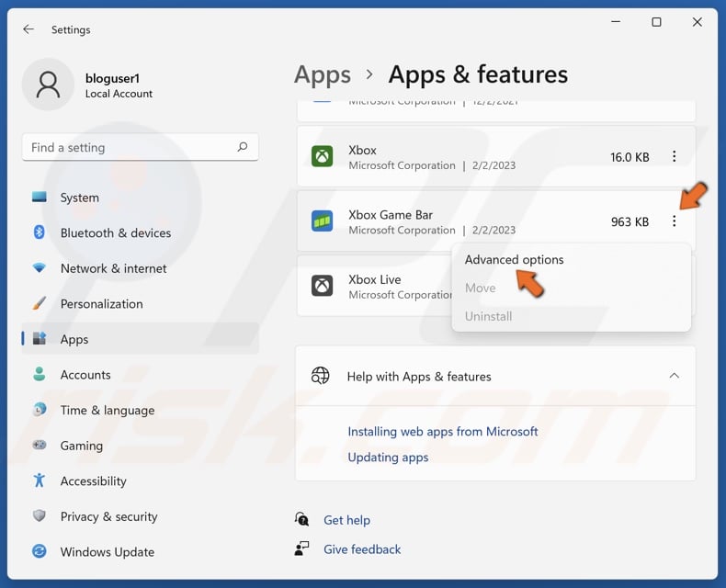Collapse the Help with Apps & features section
Image resolution: width=726 pixels, height=588 pixels.
point(674,376)
